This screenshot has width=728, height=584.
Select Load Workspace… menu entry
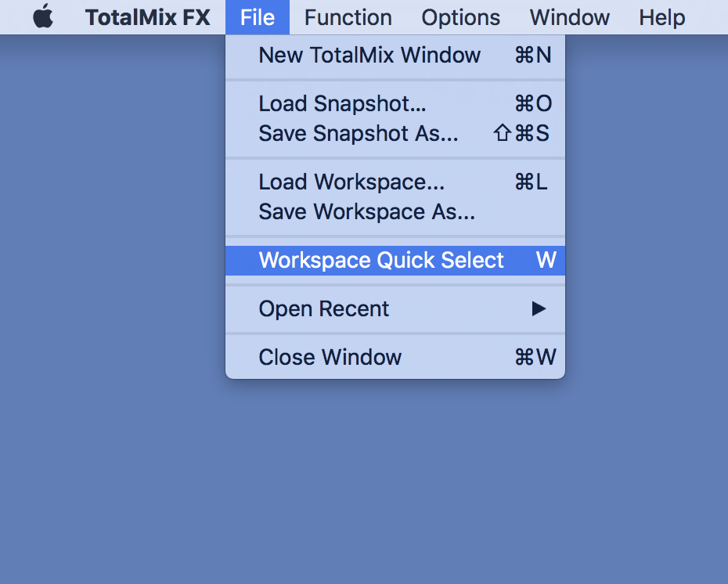pos(351,182)
